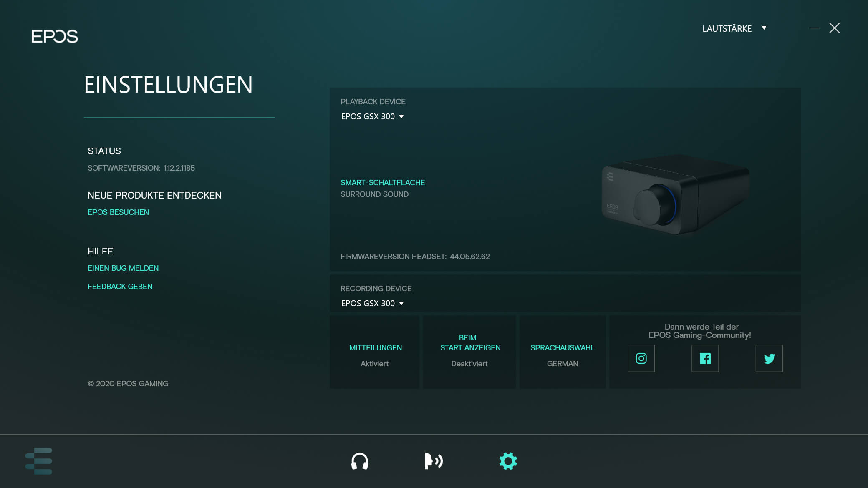Open the EPOS Instagram page

coord(641,358)
